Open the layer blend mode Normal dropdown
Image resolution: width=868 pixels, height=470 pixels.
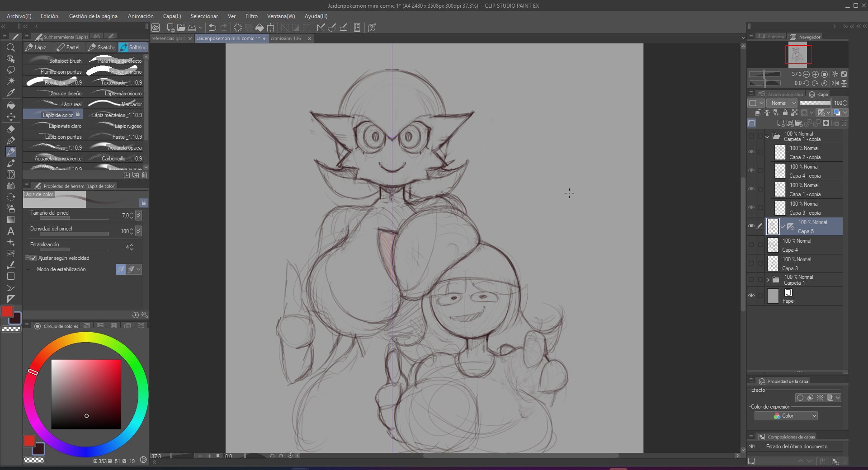click(782, 103)
